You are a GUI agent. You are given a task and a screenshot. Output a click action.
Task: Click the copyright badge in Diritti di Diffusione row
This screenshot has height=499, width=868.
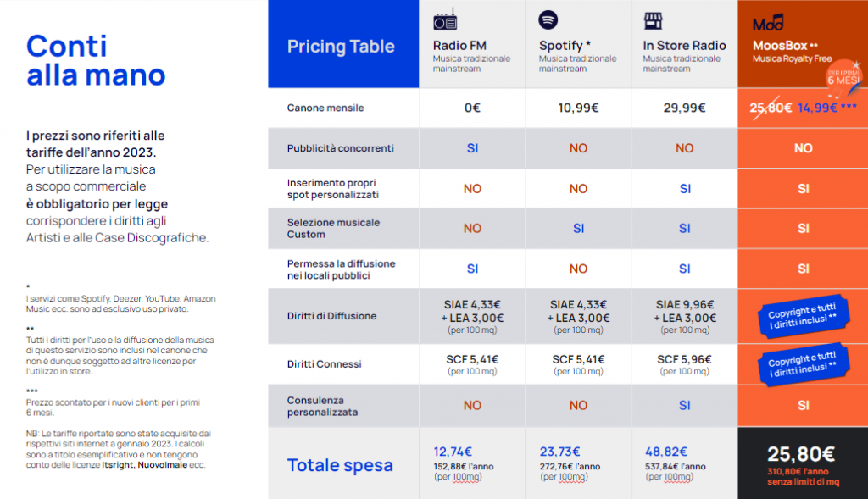(x=802, y=316)
